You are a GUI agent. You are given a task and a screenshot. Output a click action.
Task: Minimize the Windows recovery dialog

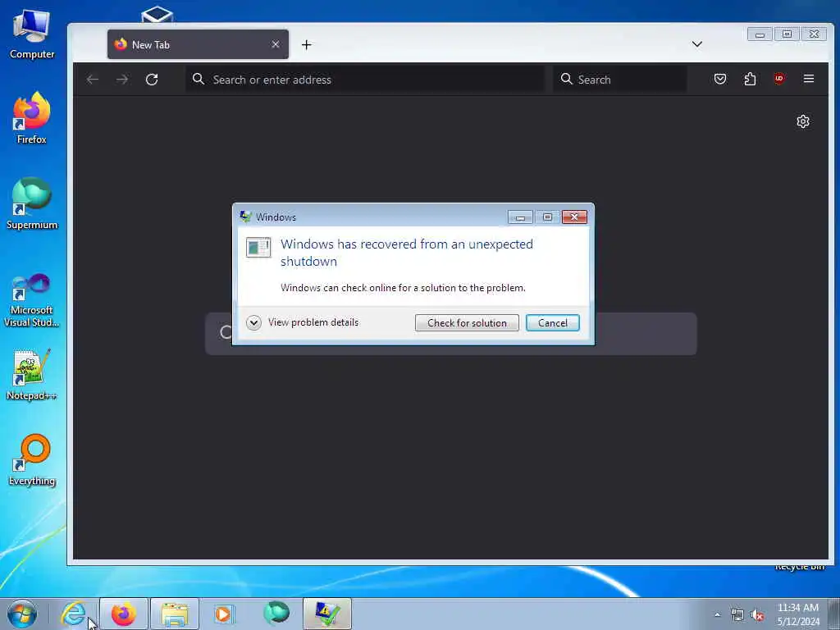519,217
